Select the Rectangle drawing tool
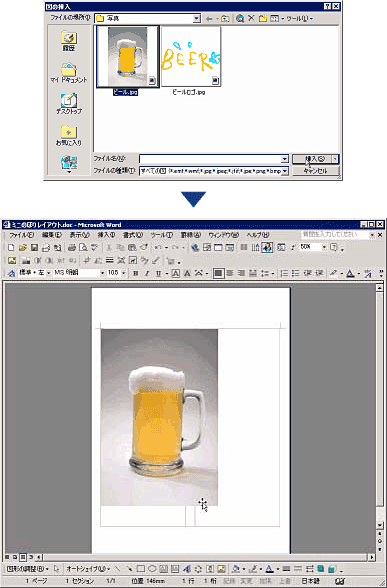This screenshot has width=387, height=588. point(141,569)
